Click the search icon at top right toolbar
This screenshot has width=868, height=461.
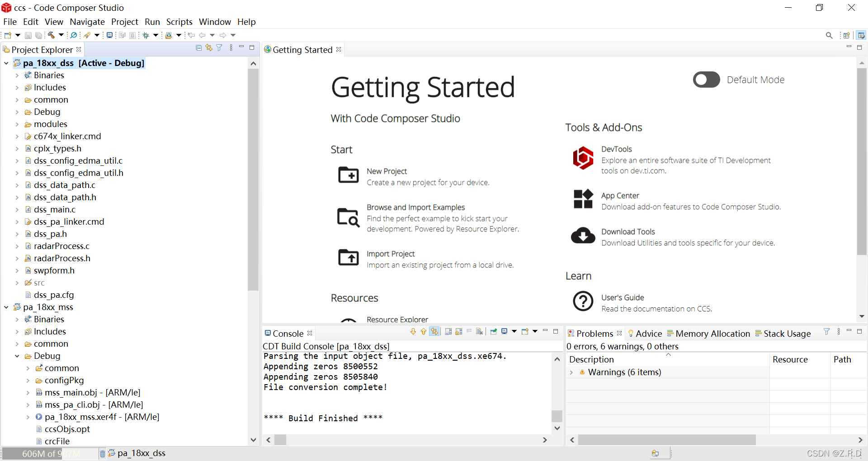click(x=829, y=35)
